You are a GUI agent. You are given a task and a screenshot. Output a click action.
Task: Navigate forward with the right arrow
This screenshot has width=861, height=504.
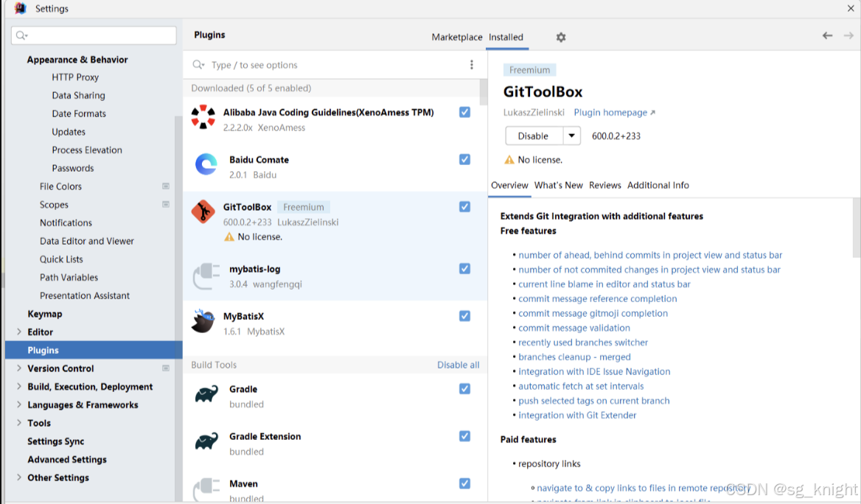(x=848, y=35)
